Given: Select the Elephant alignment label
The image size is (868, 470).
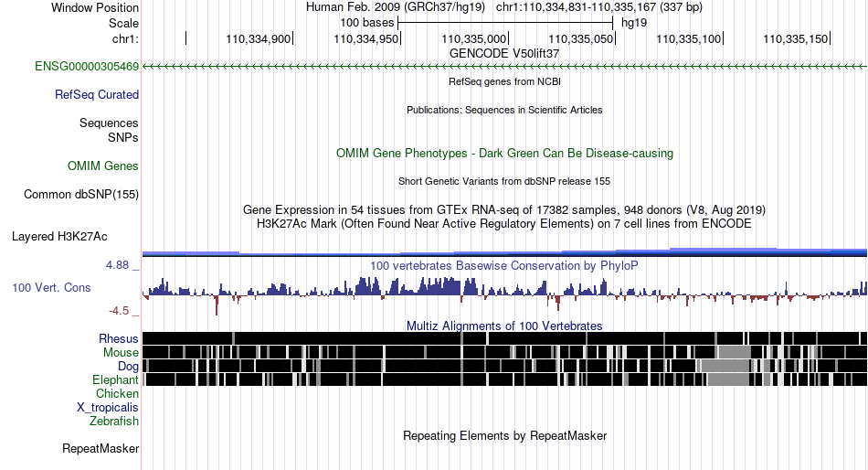Looking at the screenshot, I should 115,380.
